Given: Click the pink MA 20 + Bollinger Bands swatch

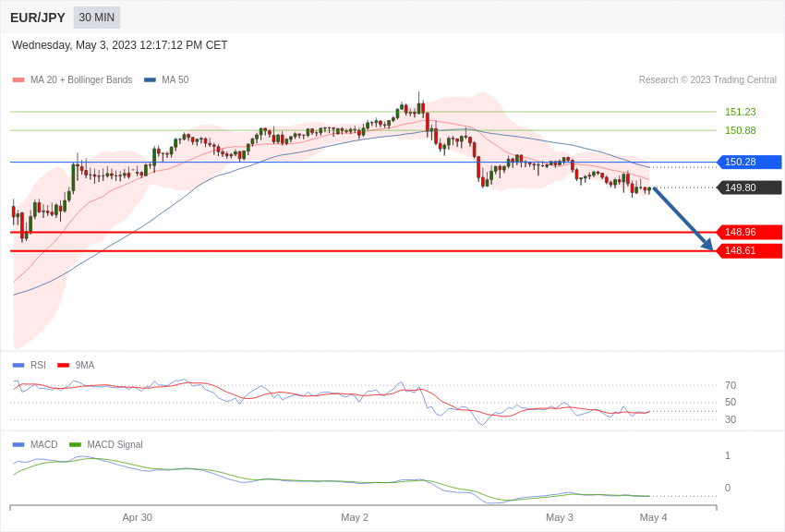Looking at the screenshot, I should 18,79.
